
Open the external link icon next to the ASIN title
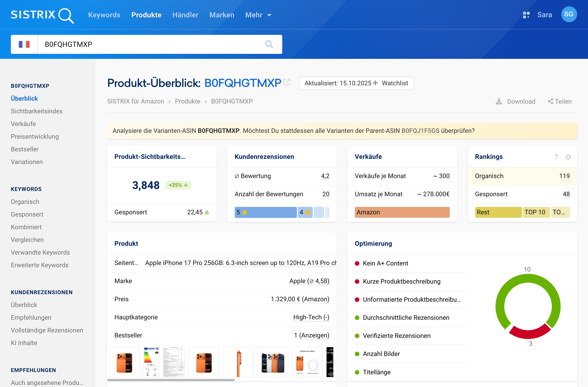287,82
